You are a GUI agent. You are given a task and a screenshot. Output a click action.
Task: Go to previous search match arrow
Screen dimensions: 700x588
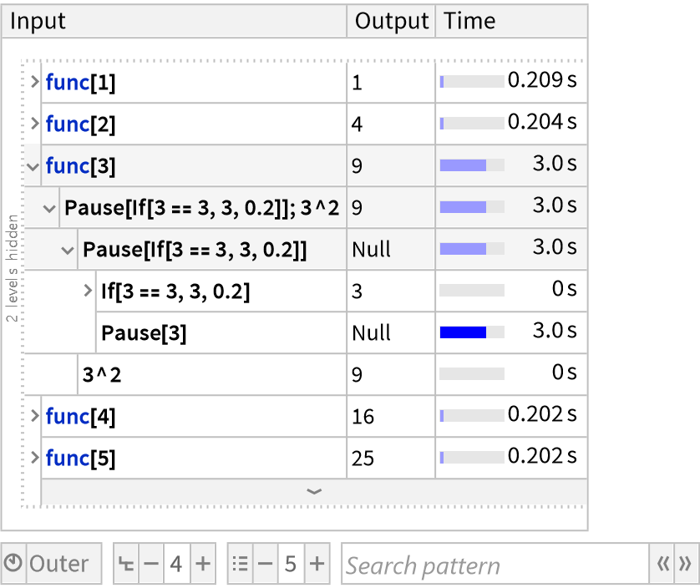(663, 565)
